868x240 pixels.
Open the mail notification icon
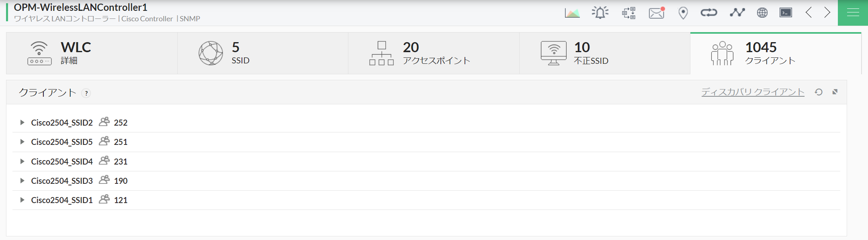tap(656, 13)
